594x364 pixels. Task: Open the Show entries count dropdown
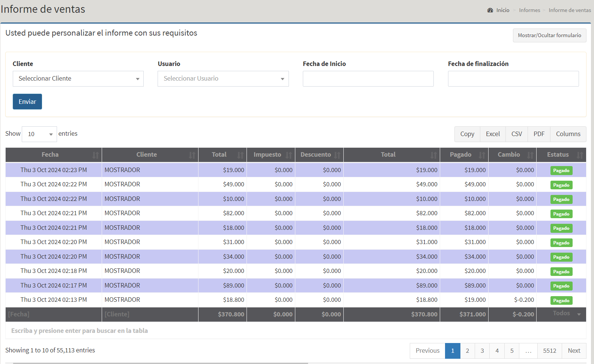point(39,134)
